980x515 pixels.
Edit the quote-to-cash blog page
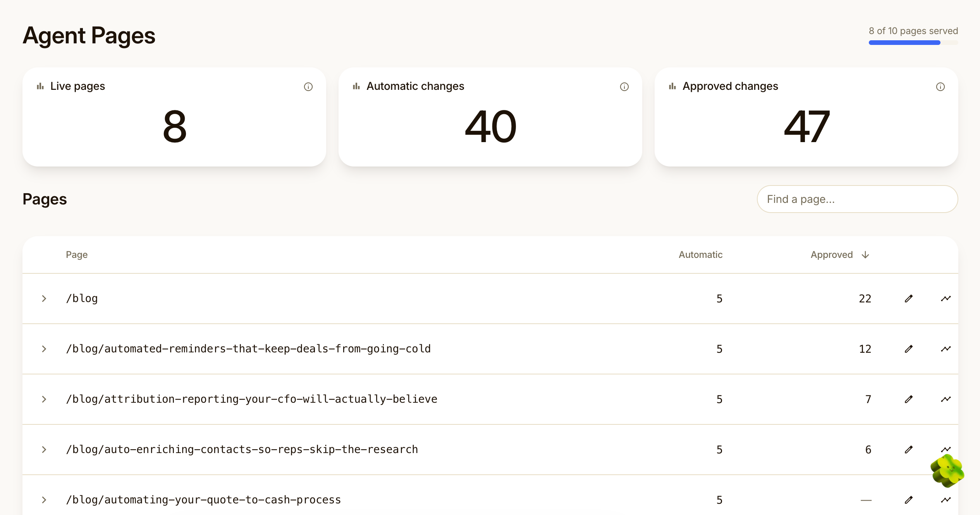909,500
